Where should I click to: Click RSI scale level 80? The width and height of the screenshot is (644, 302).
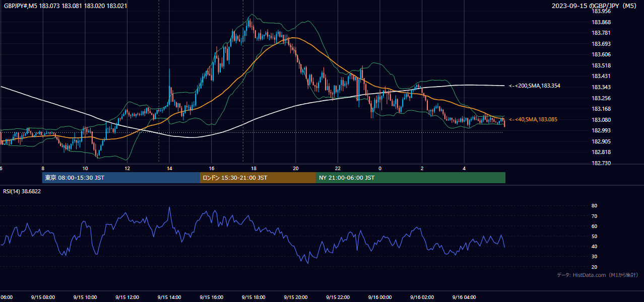pyautogui.click(x=594, y=206)
